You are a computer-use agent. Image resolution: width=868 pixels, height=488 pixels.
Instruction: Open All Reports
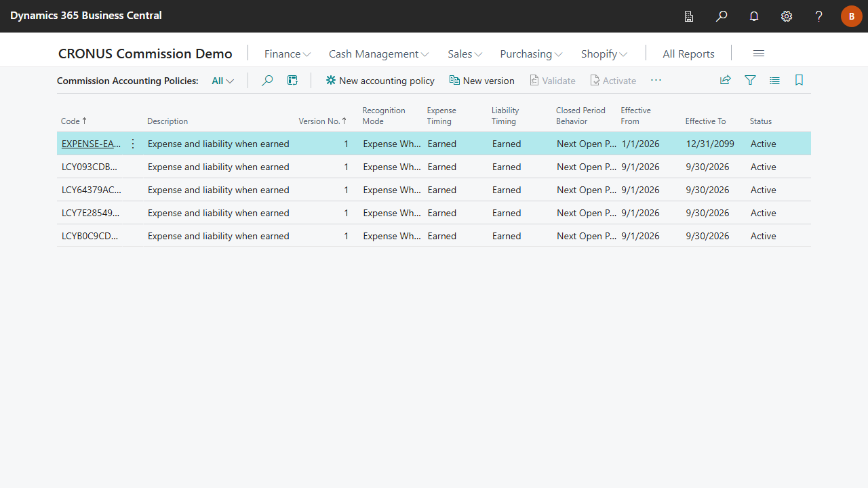coord(688,54)
